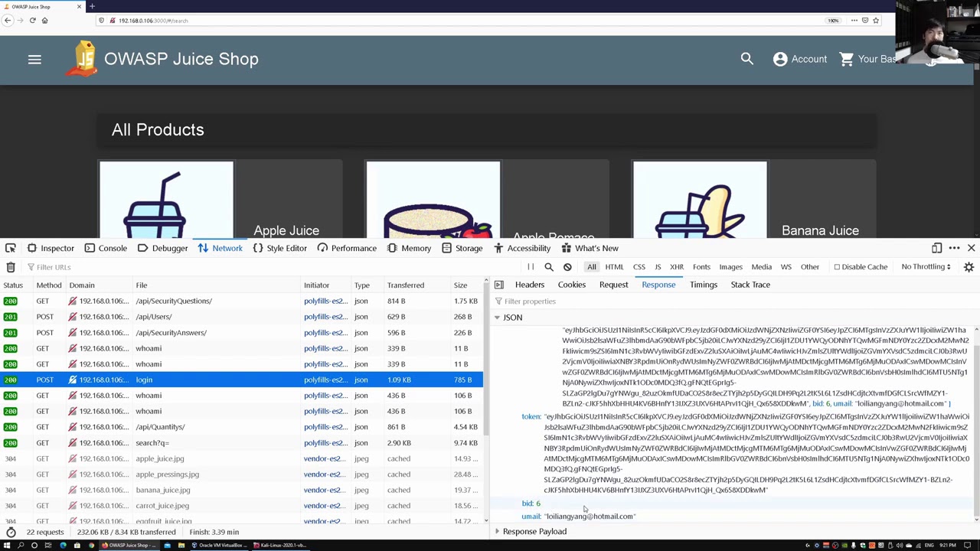This screenshot has height=551, width=980.
Task: Open a new browser tab
Action: [x=92, y=6]
